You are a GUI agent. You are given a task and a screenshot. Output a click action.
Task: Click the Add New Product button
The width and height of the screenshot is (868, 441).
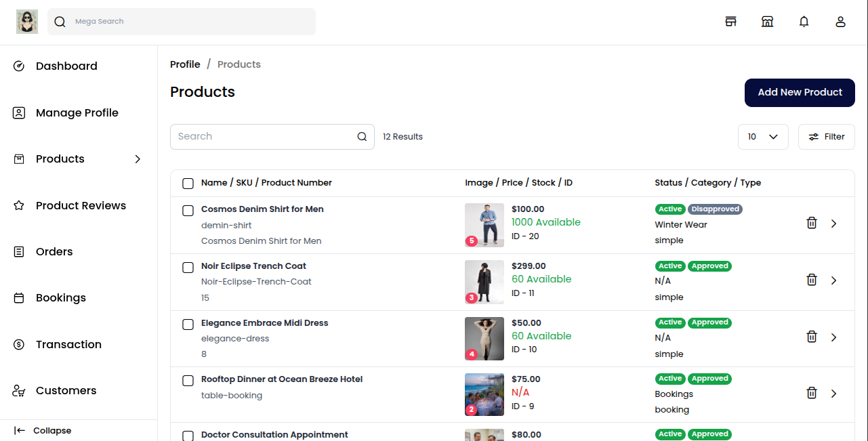click(x=800, y=93)
